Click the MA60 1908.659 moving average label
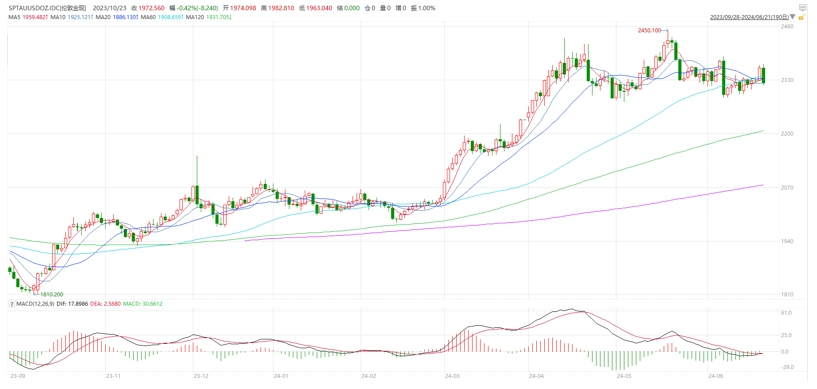 click(x=162, y=17)
